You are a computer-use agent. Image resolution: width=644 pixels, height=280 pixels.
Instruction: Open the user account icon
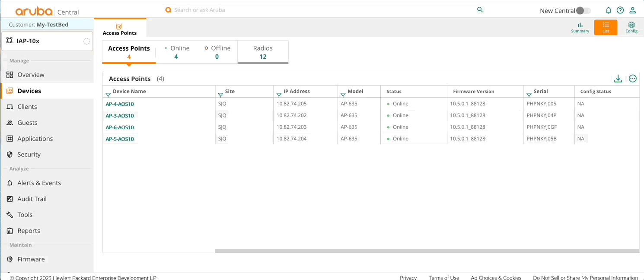click(x=632, y=10)
